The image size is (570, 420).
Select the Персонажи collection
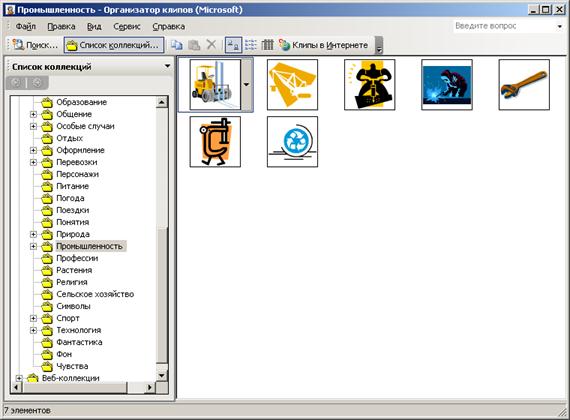(77, 174)
